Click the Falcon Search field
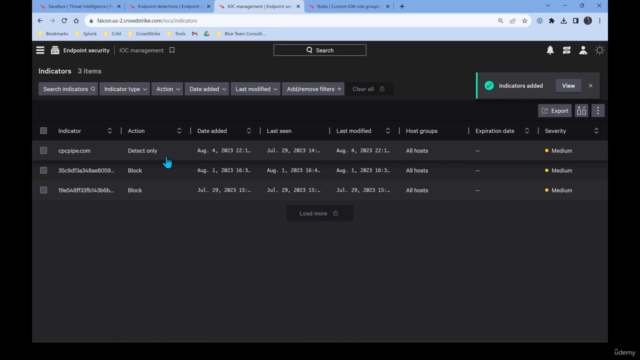This screenshot has width=640, height=360. 320,50
